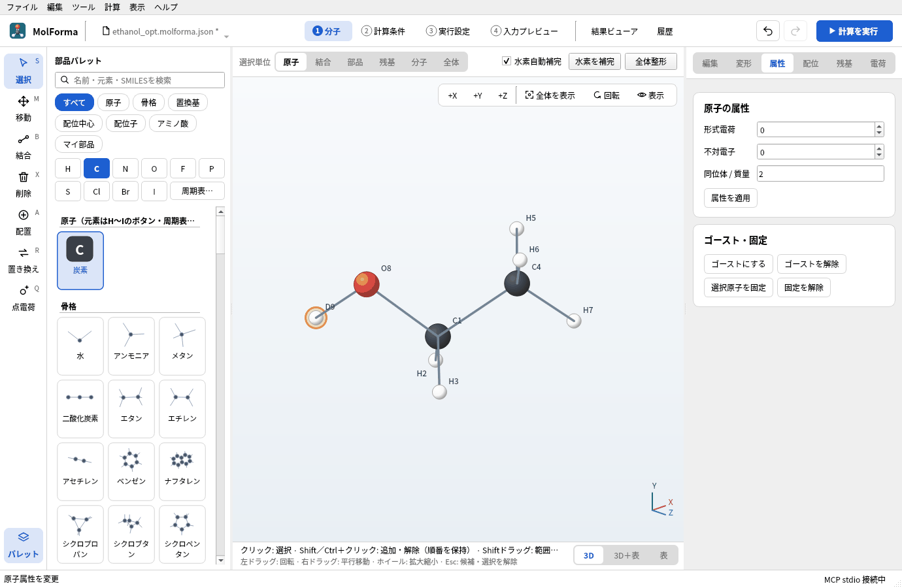Insert the シクロプロパン skeleton
The width and height of the screenshot is (902, 588).
(80, 534)
